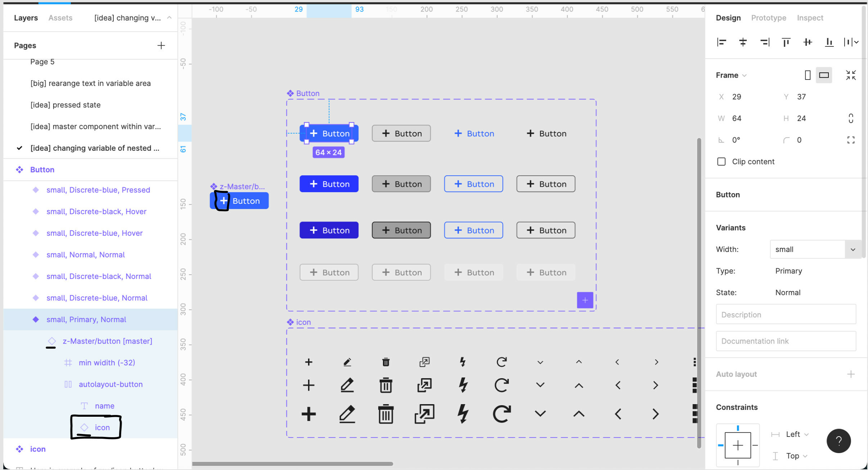Click the align top edges icon
Screen dimensions: 868x470
[x=785, y=42]
